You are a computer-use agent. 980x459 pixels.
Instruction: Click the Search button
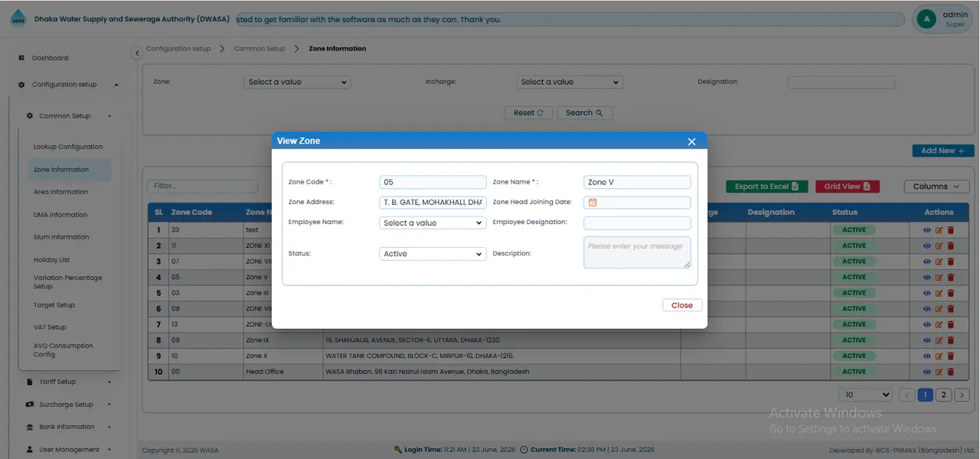[584, 112]
